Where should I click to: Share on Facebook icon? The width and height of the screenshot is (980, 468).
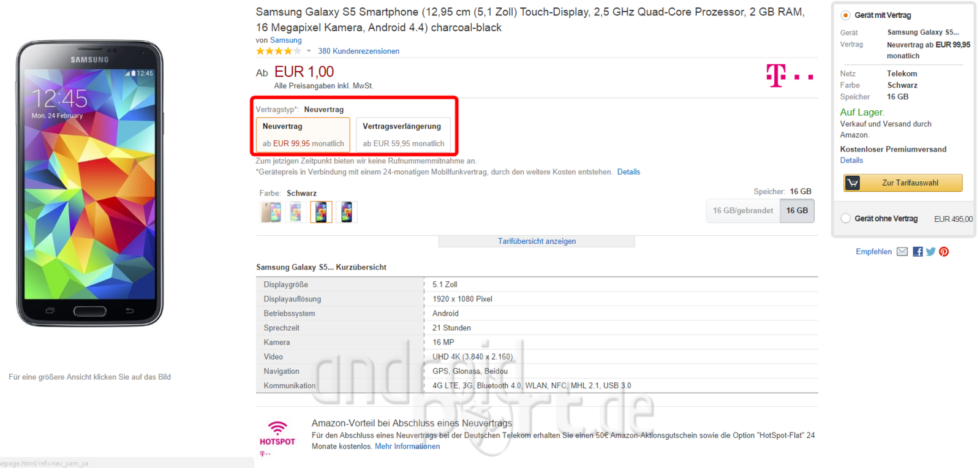point(918,252)
